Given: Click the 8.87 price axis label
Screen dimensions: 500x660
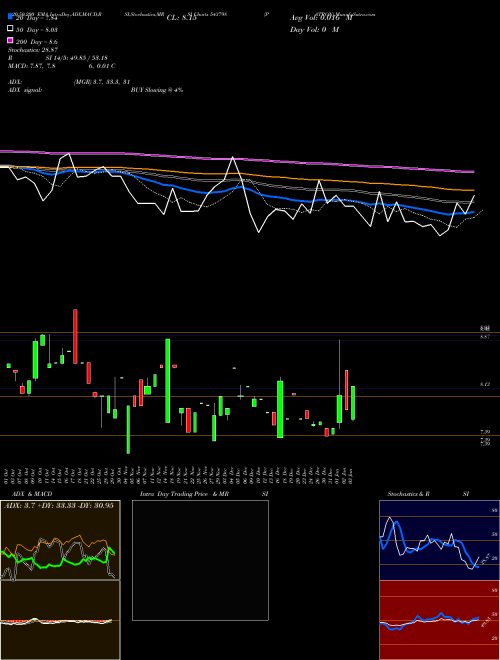Looking at the screenshot, I should click(484, 337).
